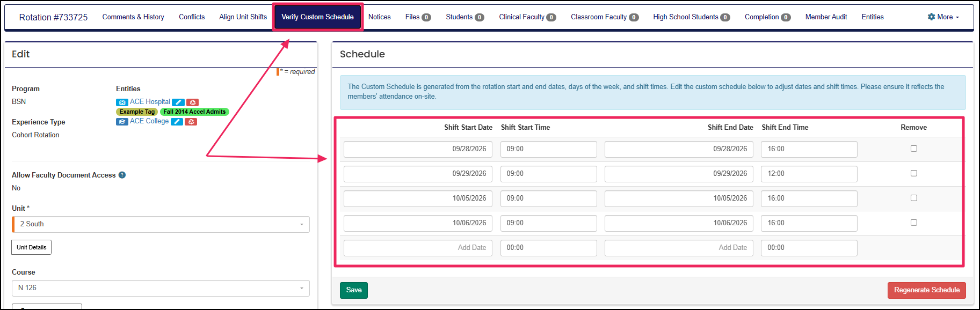Screen dimensions: 980x310
Task: Click shift start date 09/29/2026 field
Action: click(418, 174)
